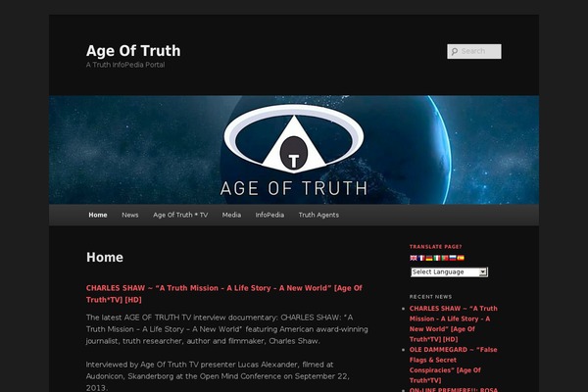This screenshot has width=588, height=392.
Task: Open Charles Shaw link in Recent News
Action: click(454, 323)
